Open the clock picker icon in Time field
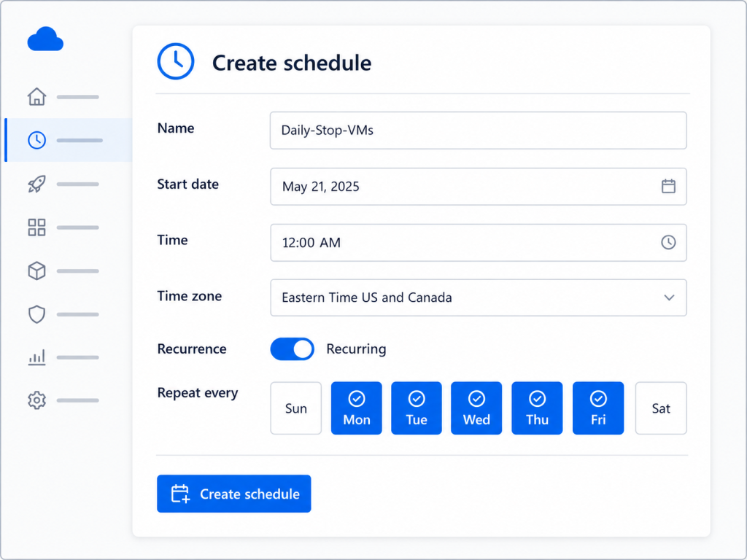This screenshot has width=747, height=560. tap(668, 242)
